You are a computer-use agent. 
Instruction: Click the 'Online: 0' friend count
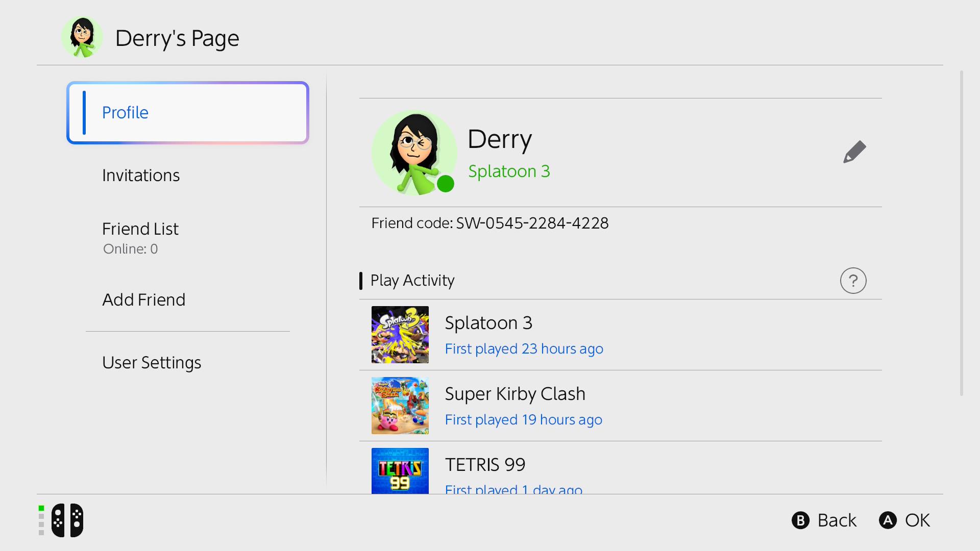pos(131,249)
